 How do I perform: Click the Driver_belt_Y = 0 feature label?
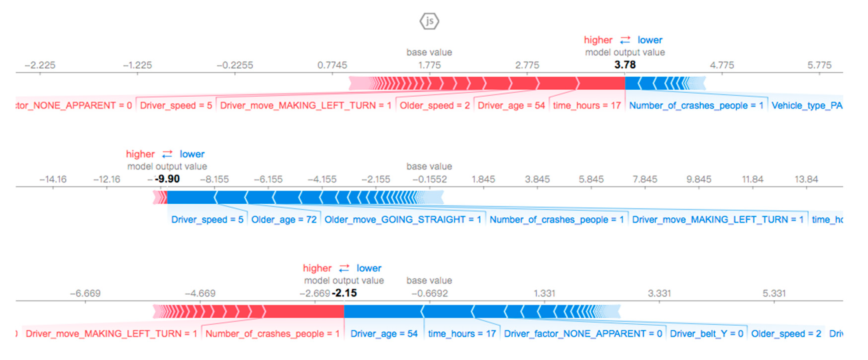[706, 334]
